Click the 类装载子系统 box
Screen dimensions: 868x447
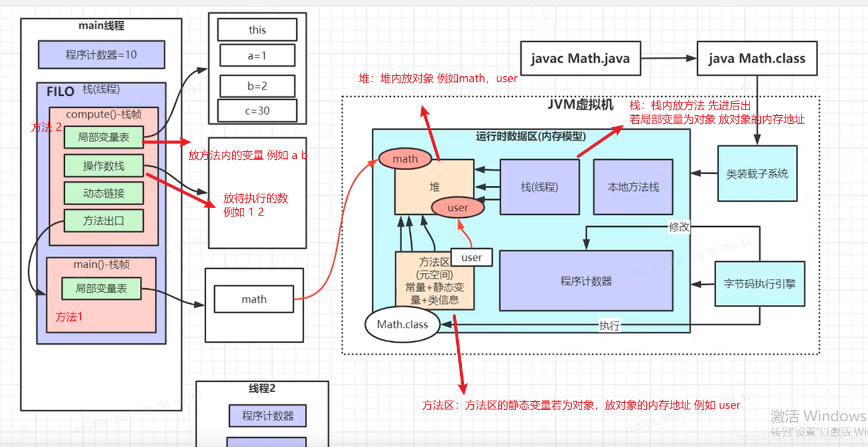(x=756, y=172)
